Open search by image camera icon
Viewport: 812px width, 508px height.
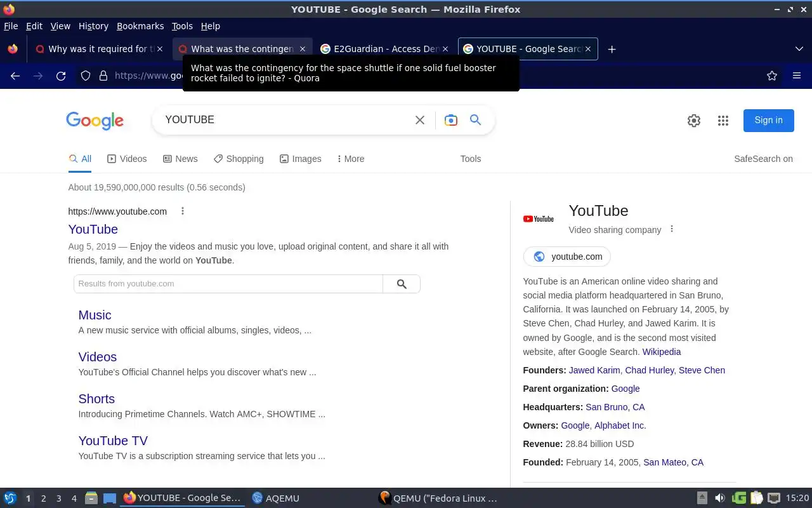[451, 120]
